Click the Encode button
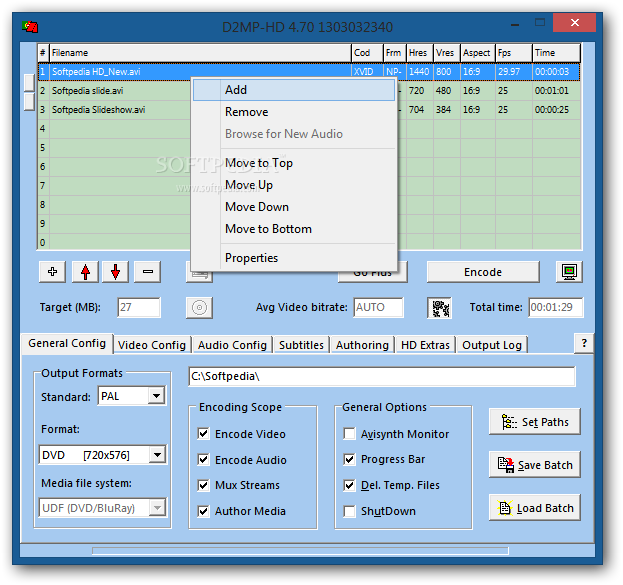Viewport: 623px width, 585px height. pyautogui.click(x=483, y=272)
